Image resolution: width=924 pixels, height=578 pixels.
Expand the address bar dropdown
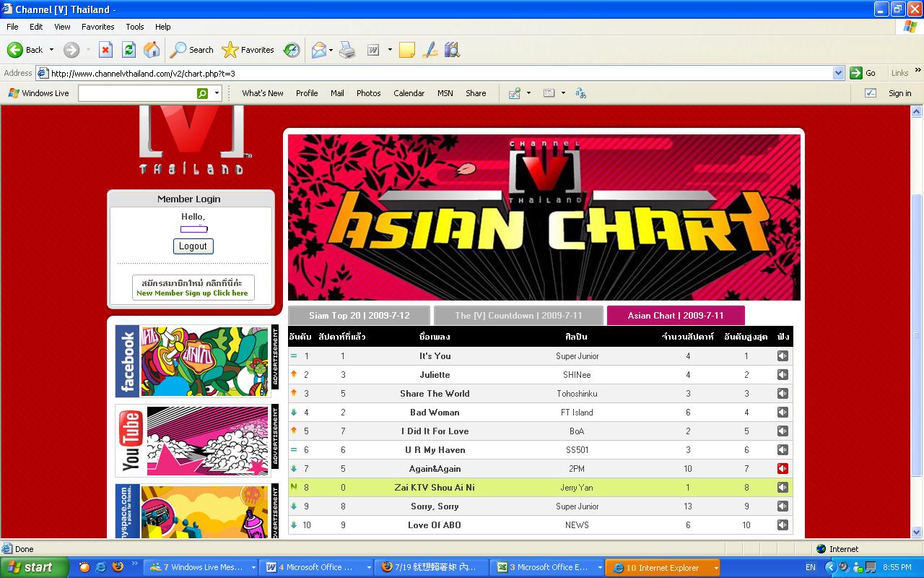838,73
